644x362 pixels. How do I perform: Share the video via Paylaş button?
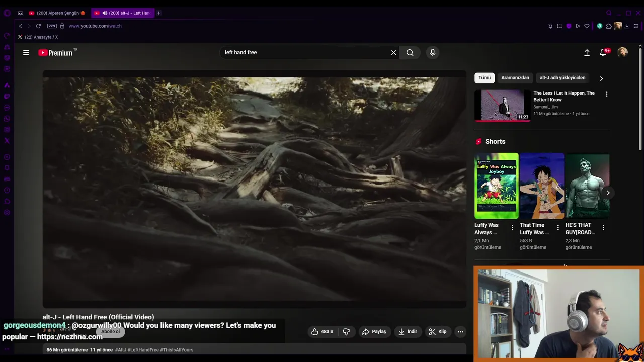coord(374,331)
